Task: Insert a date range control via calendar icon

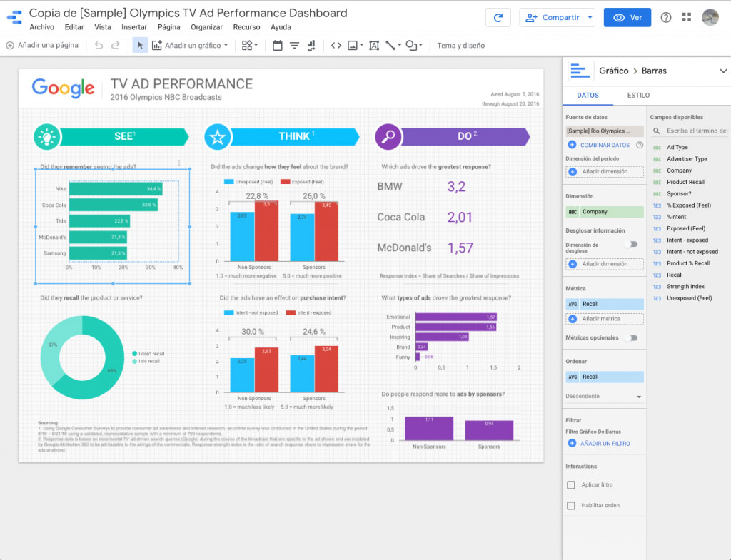Action: point(277,44)
